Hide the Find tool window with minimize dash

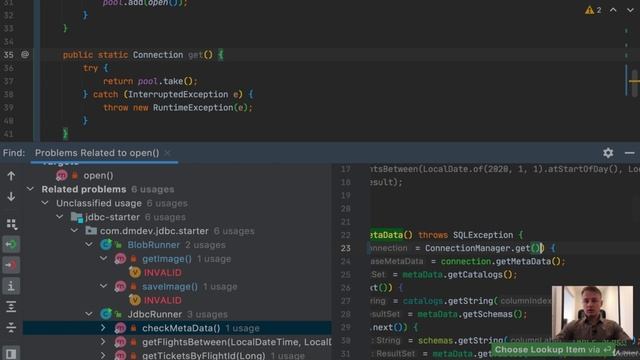click(629, 153)
